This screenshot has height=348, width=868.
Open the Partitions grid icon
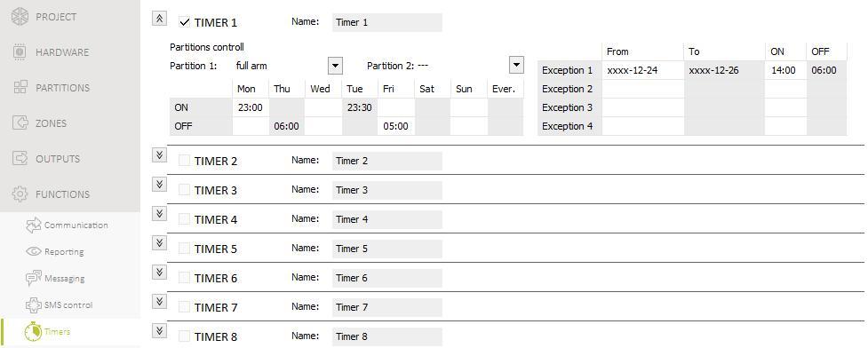[x=20, y=87]
